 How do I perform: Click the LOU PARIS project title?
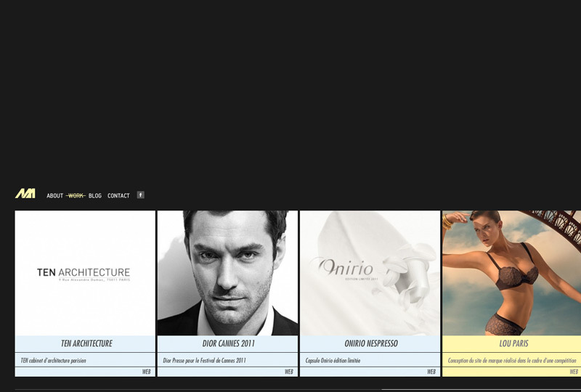tap(514, 343)
